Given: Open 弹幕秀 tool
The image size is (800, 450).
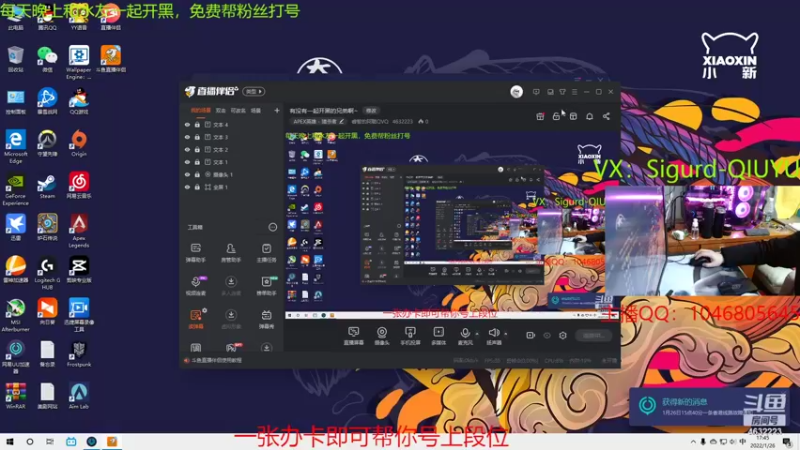Looking at the screenshot, I should pyautogui.click(x=266, y=319).
